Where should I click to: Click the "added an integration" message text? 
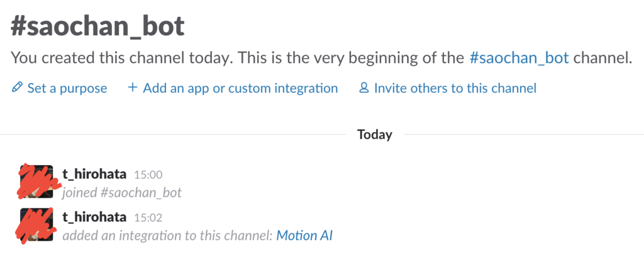click(x=168, y=236)
